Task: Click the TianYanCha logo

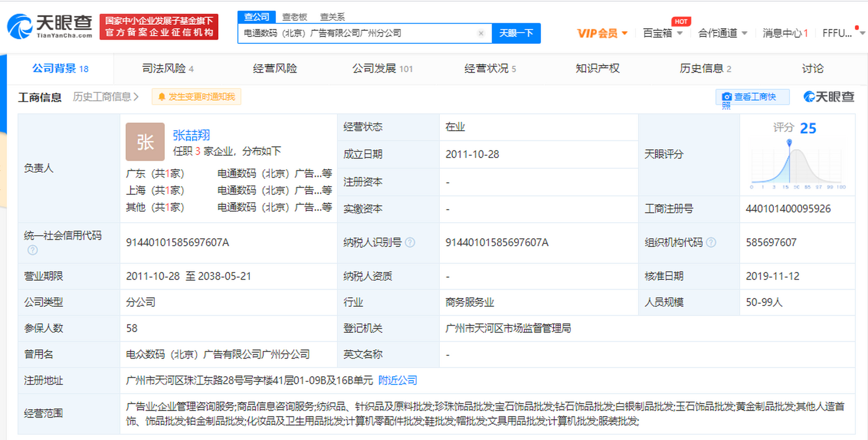Action: click(50, 26)
